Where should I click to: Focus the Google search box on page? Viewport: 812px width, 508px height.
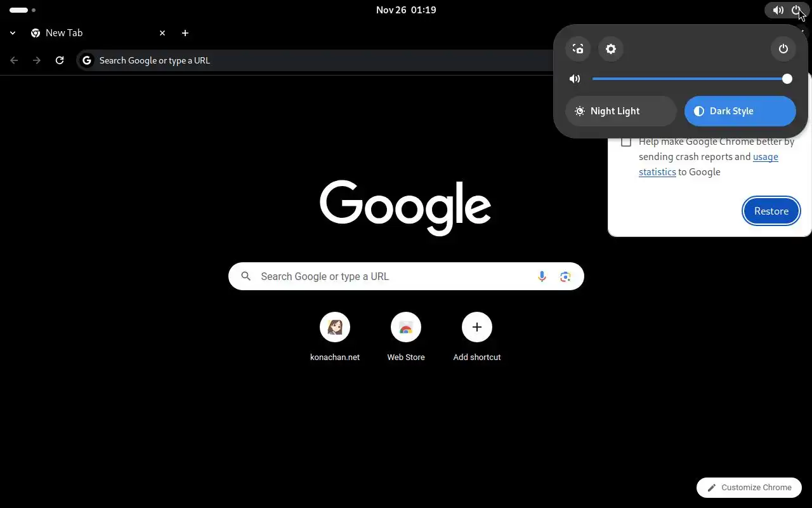pyautogui.click(x=406, y=276)
